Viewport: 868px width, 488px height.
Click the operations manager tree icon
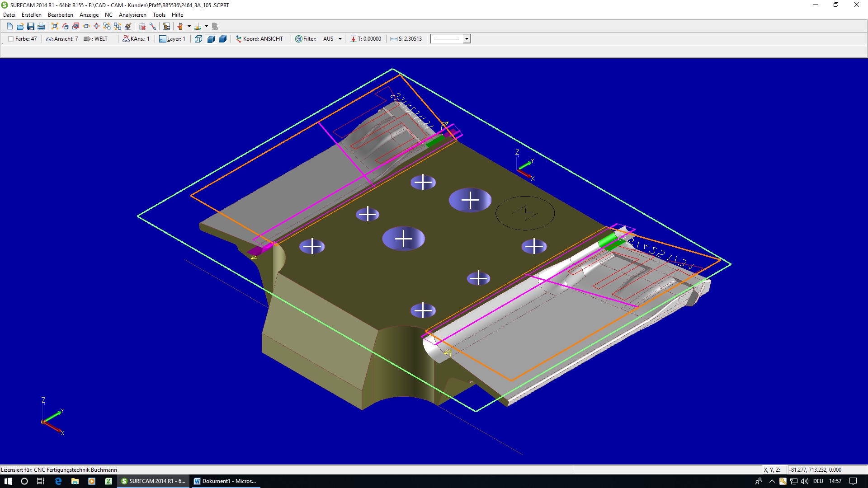click(x=166, y=26)
